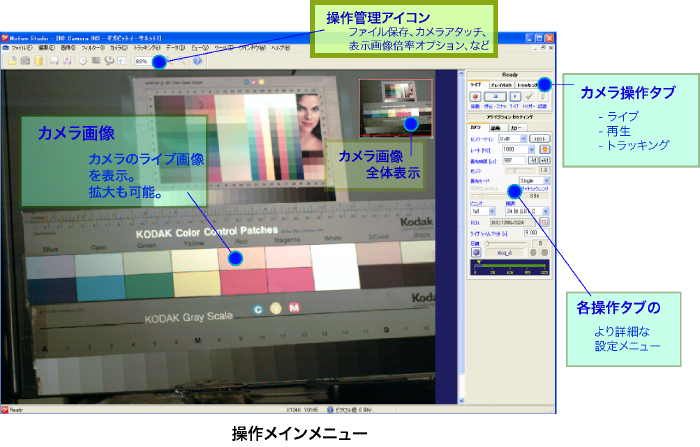Open the 1x1 binning dropdown
The image size is (700, 447).
point(483,211)
